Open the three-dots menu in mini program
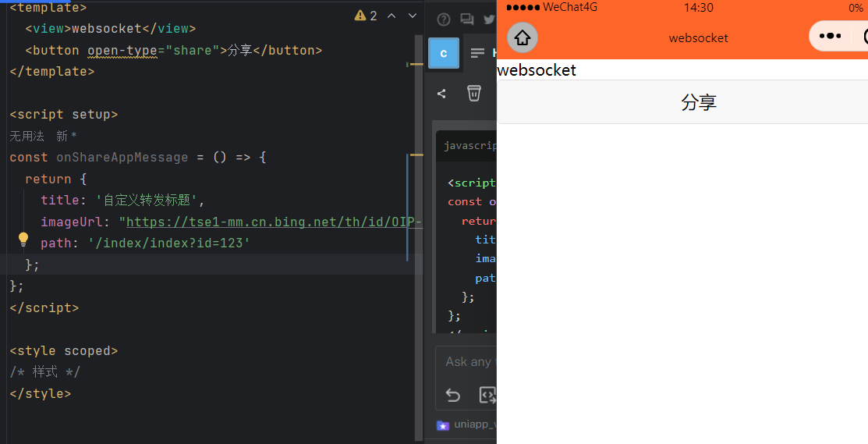Screen dimensions: 868x444 point(830,36)
